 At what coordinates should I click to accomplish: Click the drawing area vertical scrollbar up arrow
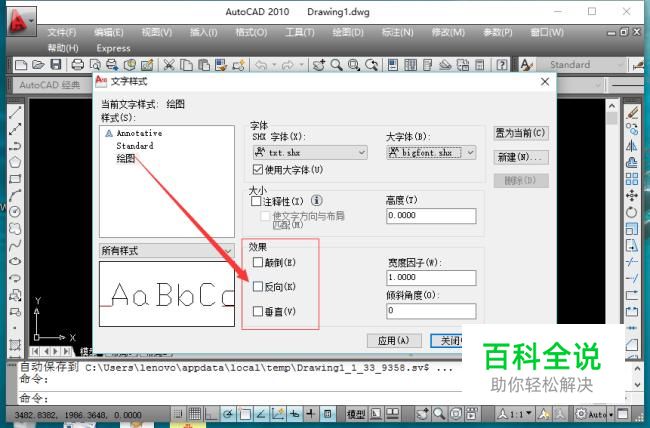pyautogui.click(x=612, y=106)
